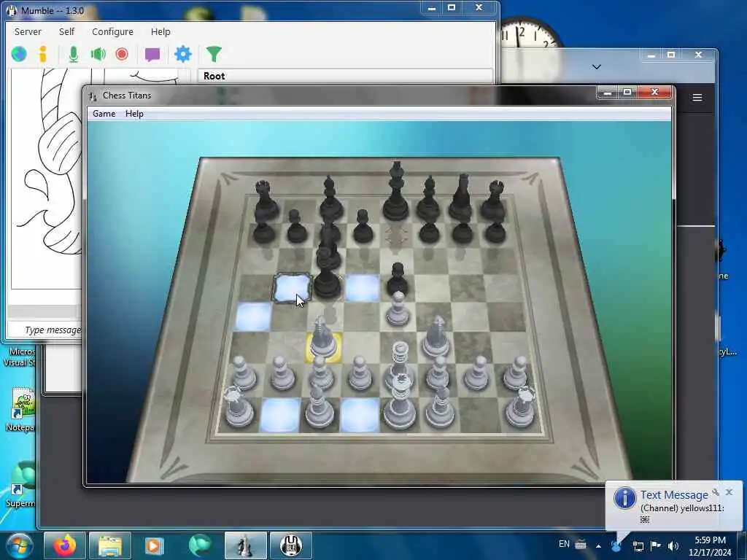Click green sphere taskbar icon

[x=200, y=545]
